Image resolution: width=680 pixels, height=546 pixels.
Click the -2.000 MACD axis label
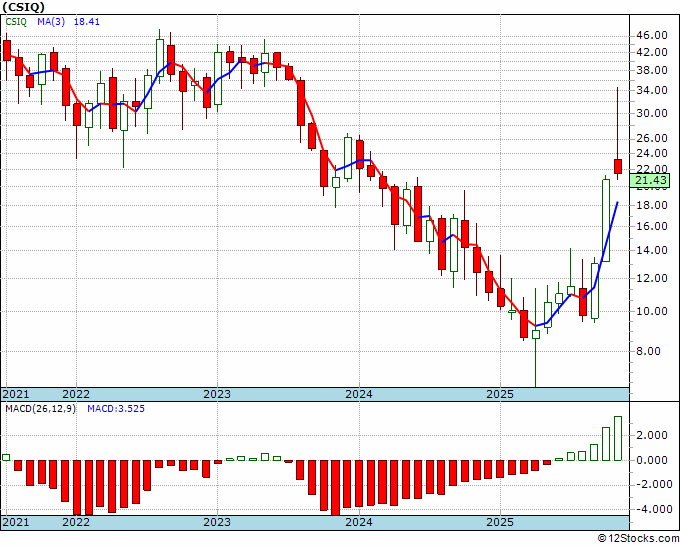pyautogui.click(x=652, y=484)
